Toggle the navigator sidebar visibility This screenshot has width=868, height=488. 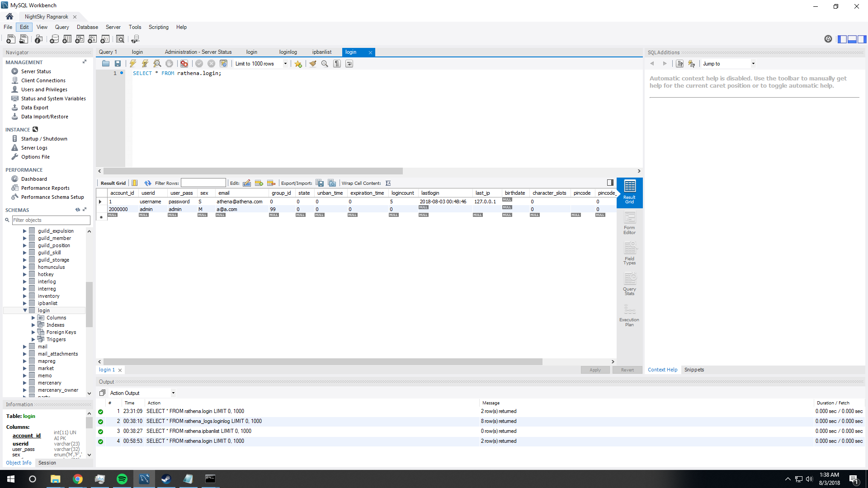pos(842,39)
